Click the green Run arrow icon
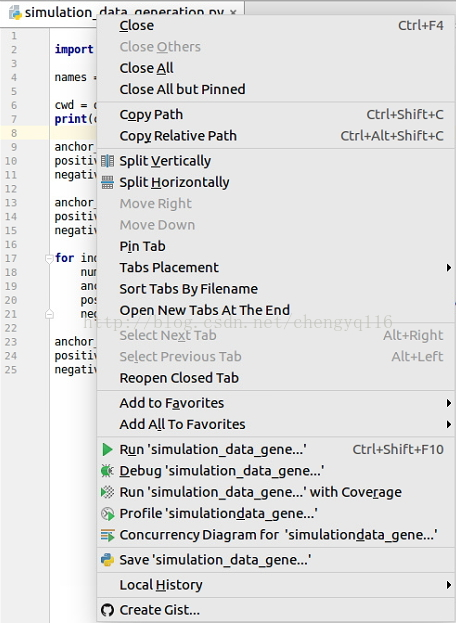Image resolution: width=456 pixels, height=623 pixels. click(107, 449)
